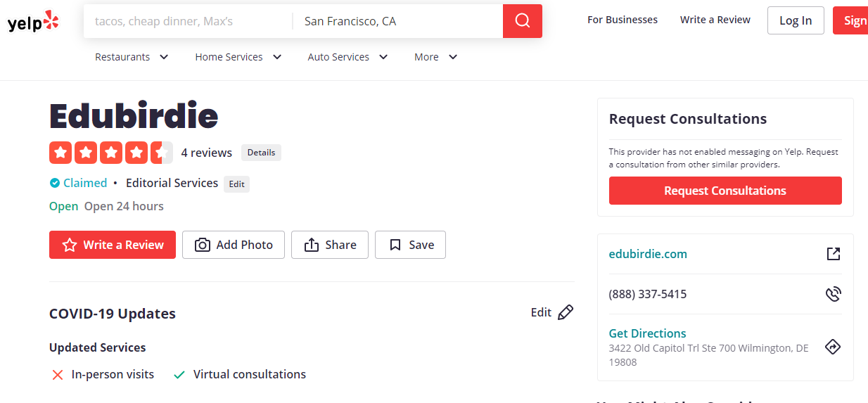This screenshot has width=868, height=403.
Task: Click the phone call icon
Action: pyautogui.click(x=834, y=294)
